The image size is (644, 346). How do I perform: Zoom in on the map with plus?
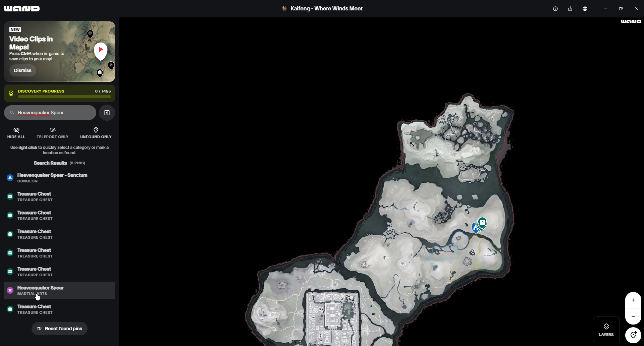633,300
